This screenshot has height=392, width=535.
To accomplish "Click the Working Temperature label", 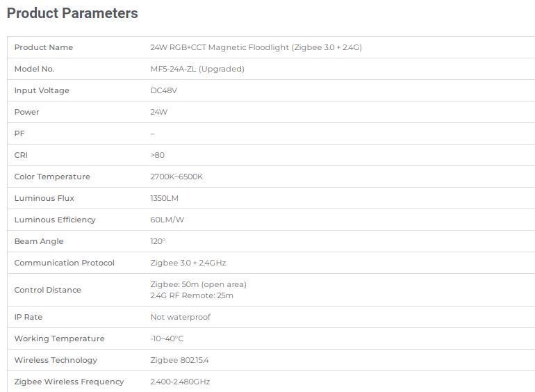I will click(59, 338).
